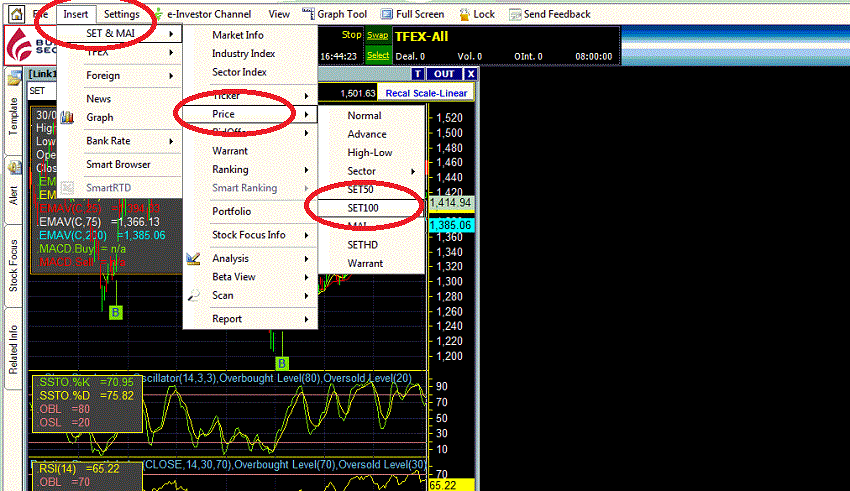Click the Graph chart icon in menu
Screen dimensions: 850x491
coord(67,117)
